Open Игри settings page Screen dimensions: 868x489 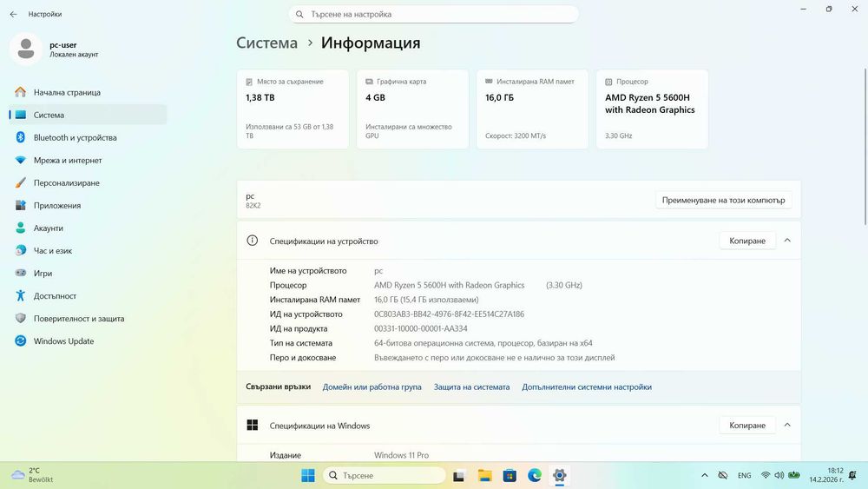(x=88, y=274)
